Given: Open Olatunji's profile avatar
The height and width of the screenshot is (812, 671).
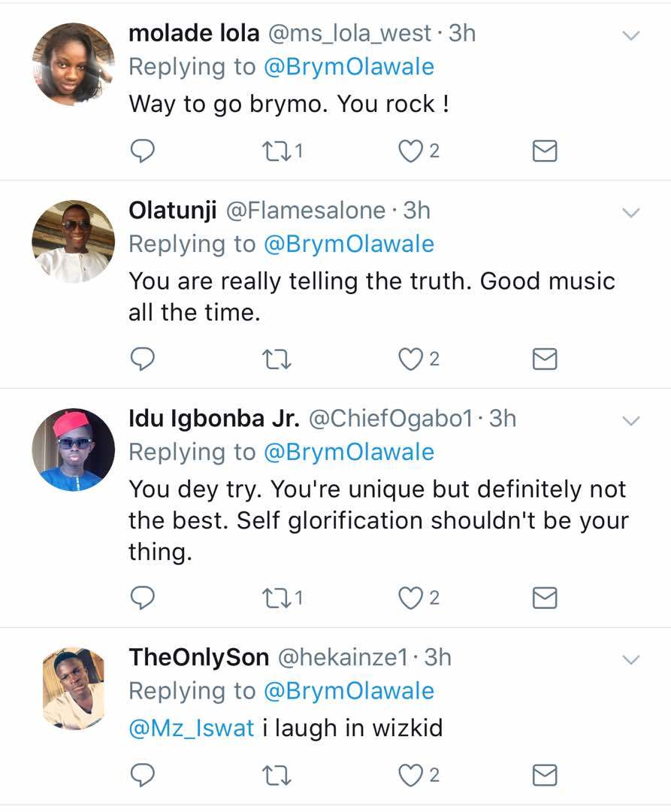Looking at the screenshot, I should coord(73,241).
